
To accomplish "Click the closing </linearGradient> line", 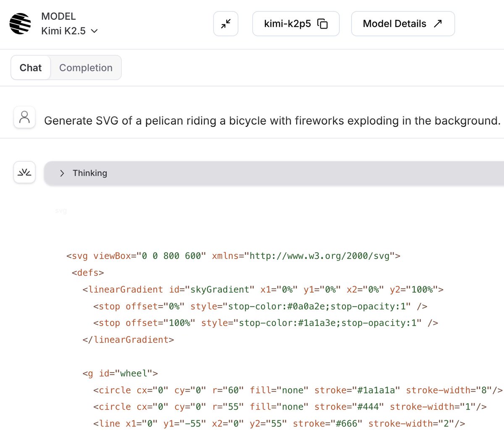I will tap(128, 340).
